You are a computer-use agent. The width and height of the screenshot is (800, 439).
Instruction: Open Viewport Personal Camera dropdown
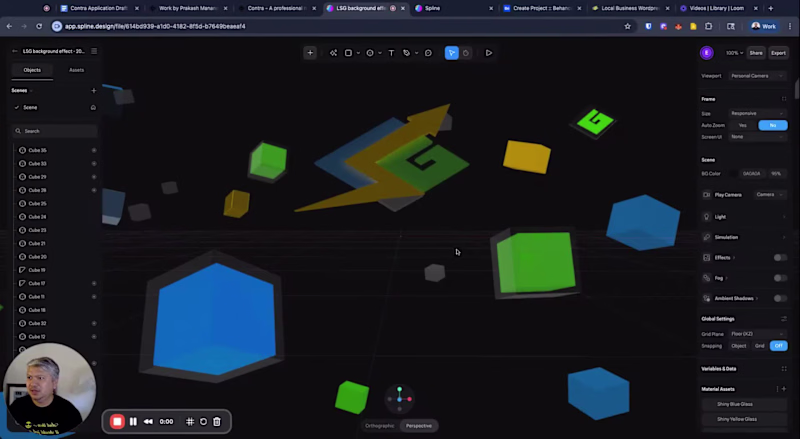tap(758, 76)
